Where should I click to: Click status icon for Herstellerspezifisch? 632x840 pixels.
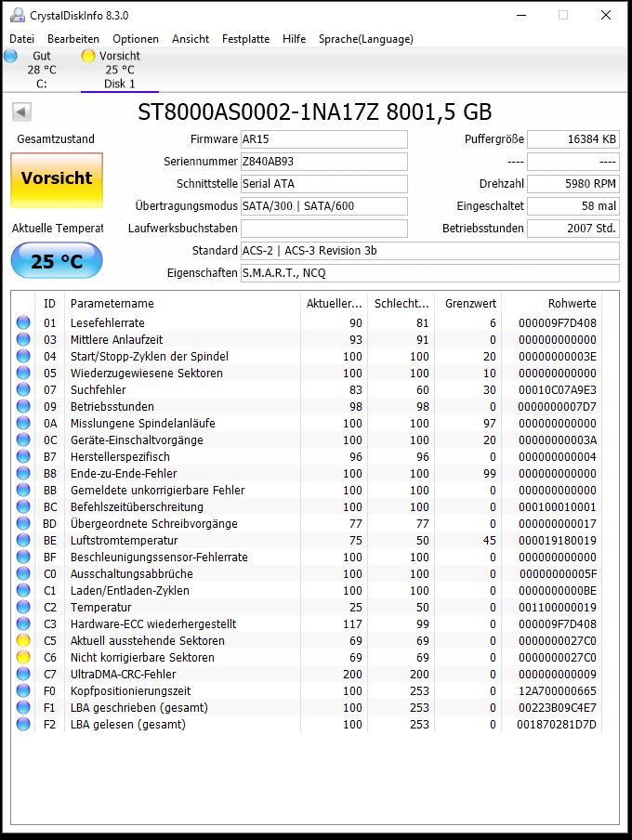[23, 456]
